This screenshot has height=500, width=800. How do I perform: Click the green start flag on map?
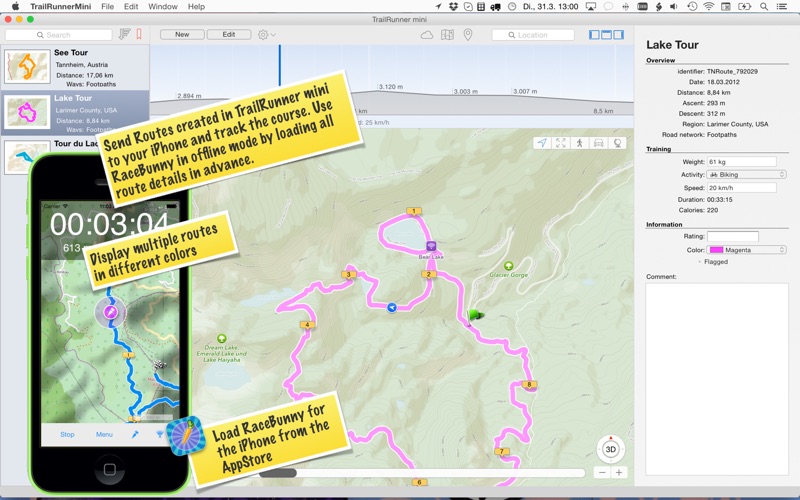(475, 316)
